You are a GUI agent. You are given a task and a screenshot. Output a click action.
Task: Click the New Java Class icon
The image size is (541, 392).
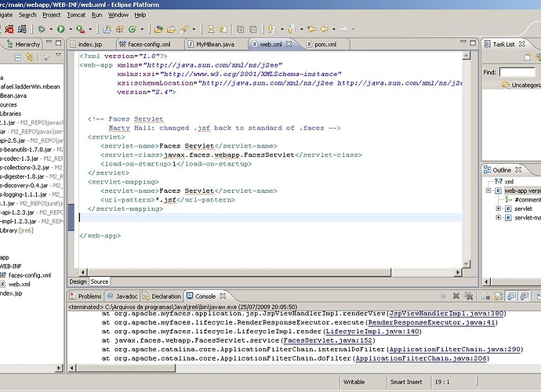point(133,29)
